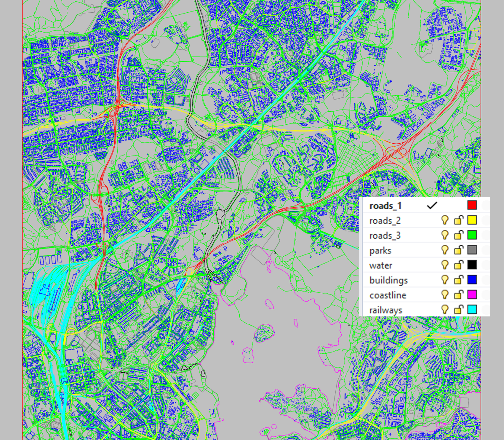Click the current-layer checkmark on roads_1
This screenshot has height=440, width=504.
point(432,205)
